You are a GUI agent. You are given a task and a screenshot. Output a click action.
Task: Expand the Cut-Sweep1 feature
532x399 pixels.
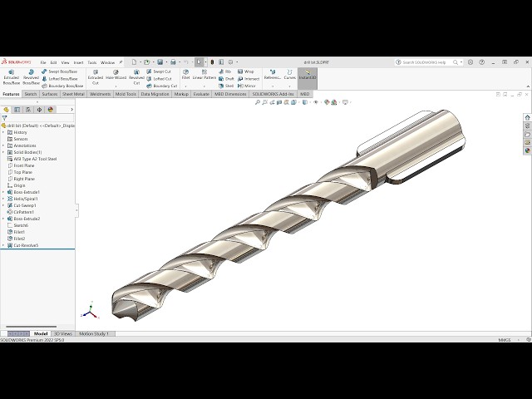pyautogui.click(x=3, y=205)
